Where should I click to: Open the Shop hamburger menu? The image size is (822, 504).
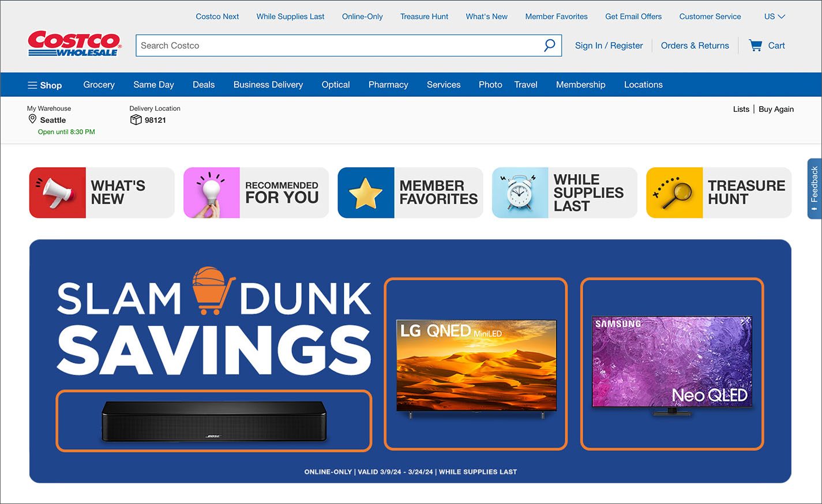coord(44,85)
